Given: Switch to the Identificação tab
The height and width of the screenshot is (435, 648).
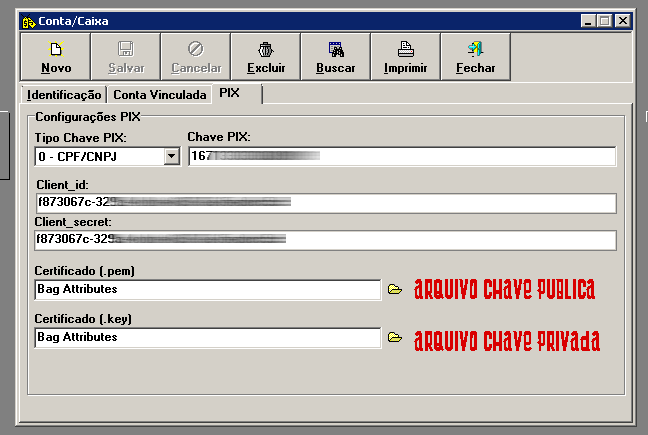Looking at the screenshot, I should tap(64, 95).
